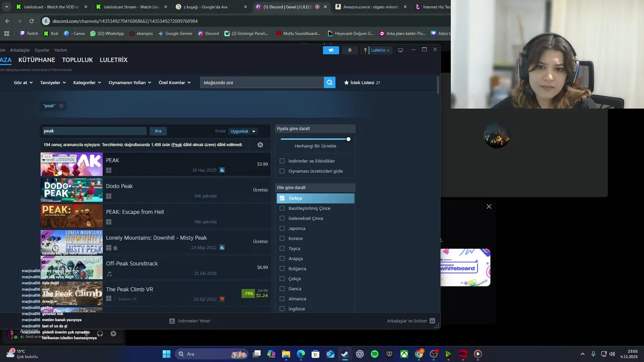Open the PEAK game result
This screenshot has width=644, height=362.
tap(155, 164)
